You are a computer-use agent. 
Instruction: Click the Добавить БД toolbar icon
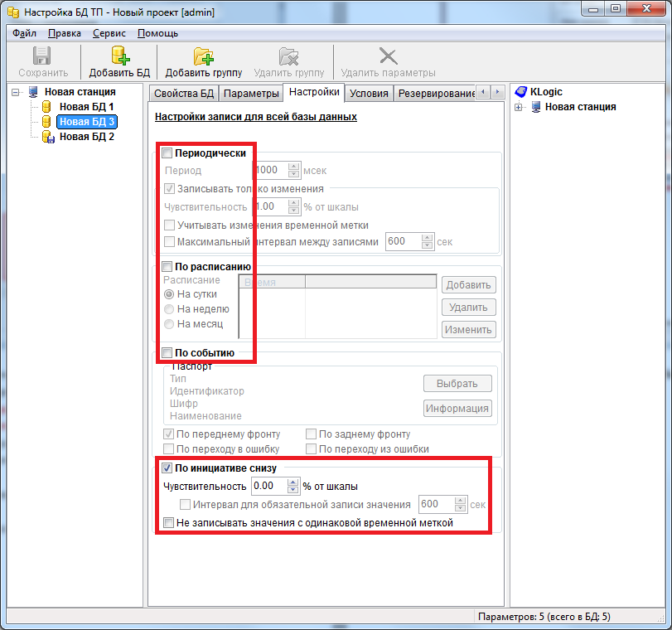[x=120, y=56]
